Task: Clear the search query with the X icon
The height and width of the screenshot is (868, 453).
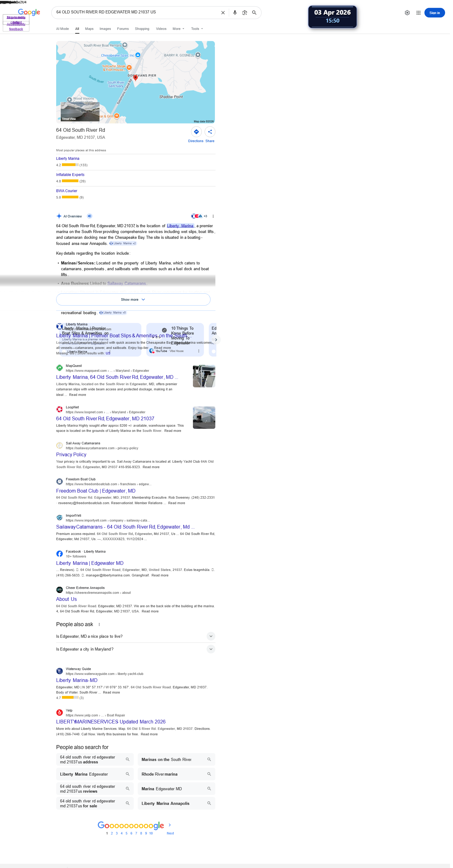Action: point(223,13)
